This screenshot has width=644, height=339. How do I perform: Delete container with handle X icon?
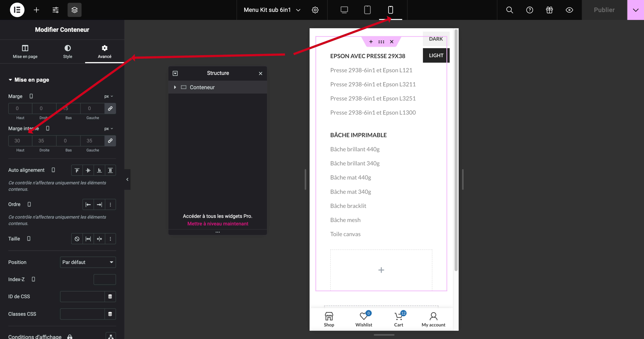392,42
